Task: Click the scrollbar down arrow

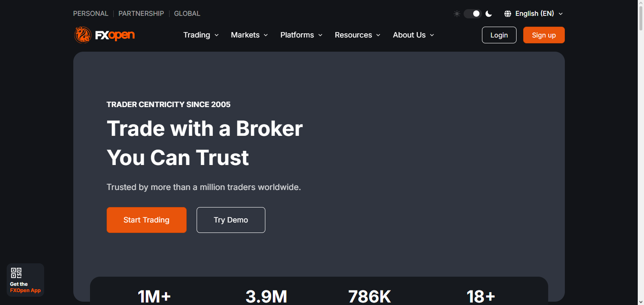Action: click(641, 301)
